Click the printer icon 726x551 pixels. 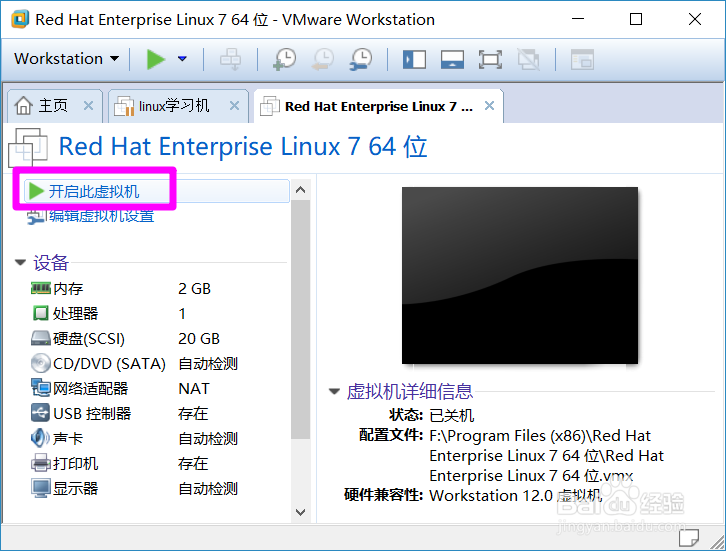pyautogui.click(x=41, y=463)
